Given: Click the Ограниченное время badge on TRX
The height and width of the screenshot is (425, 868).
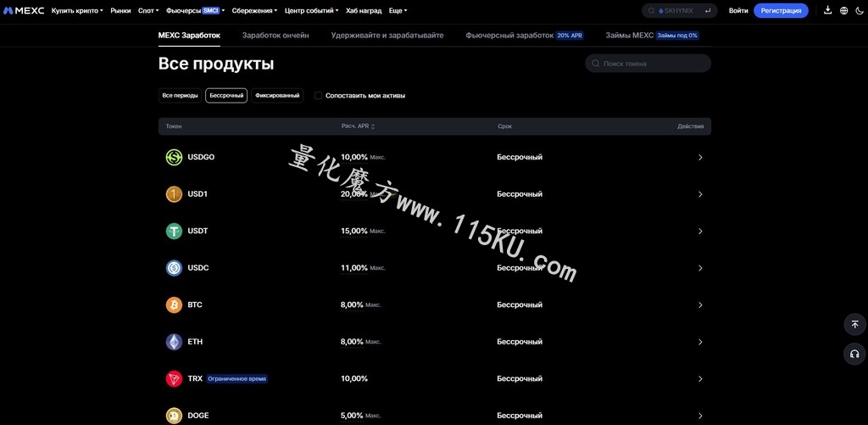Looking at the screenshot, I should pos(237,379).
